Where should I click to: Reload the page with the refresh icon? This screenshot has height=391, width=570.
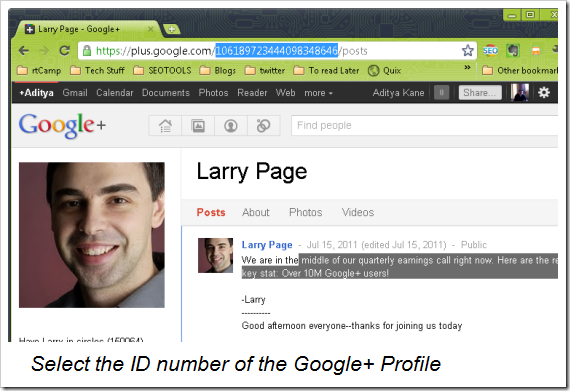pos(65,51)
